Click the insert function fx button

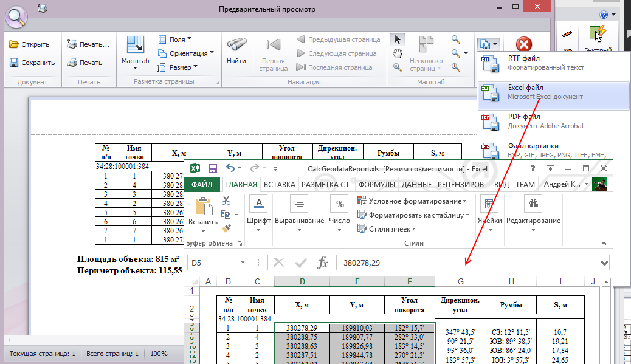322,263
